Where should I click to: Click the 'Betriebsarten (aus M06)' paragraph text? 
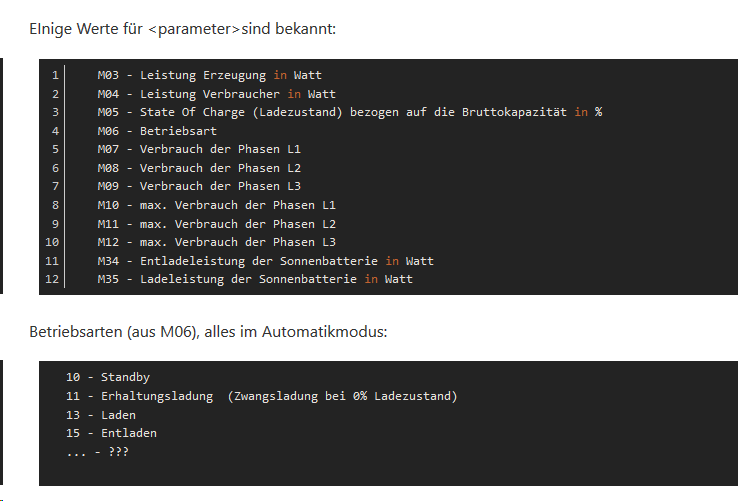(208, 332)
